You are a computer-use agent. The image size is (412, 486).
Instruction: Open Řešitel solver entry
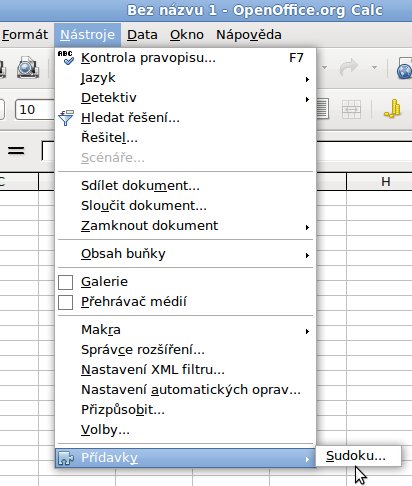tap(185, 138)
